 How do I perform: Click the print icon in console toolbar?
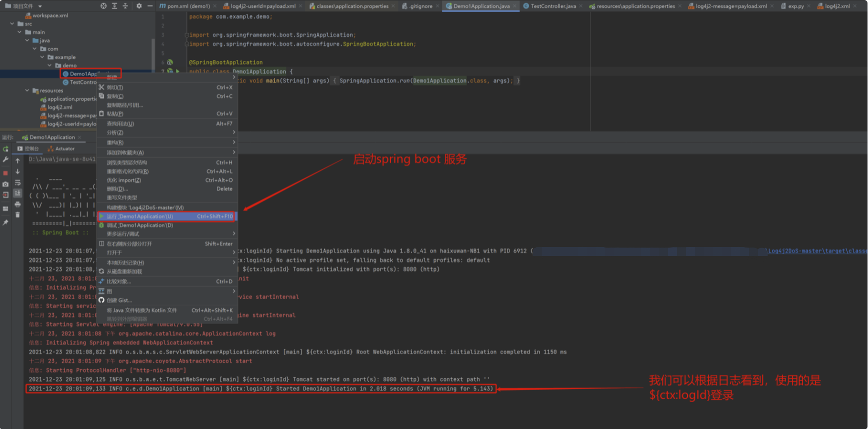coord(17,204)
